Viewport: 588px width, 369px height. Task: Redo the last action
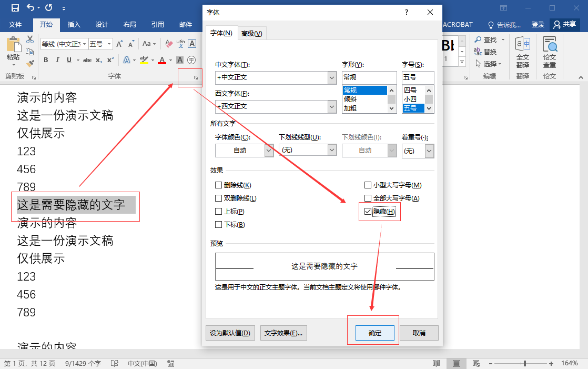(x=49, y=7)
